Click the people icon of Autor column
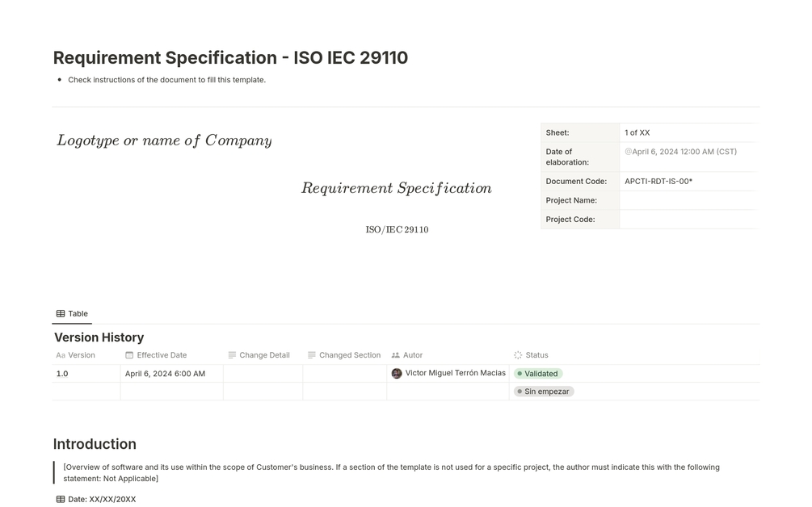 point(396,355)
